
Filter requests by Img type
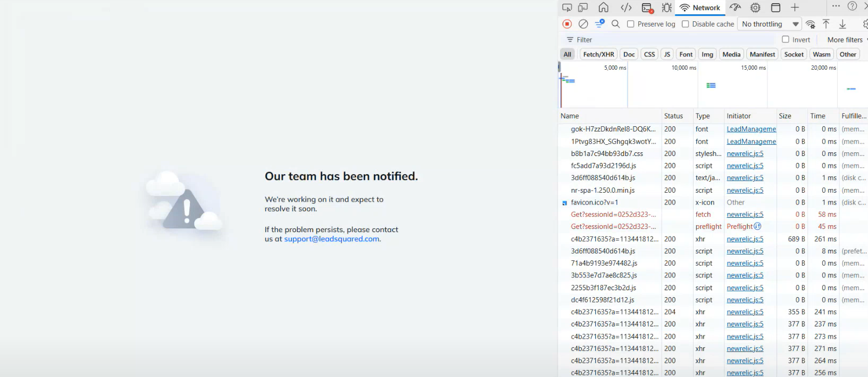click(x=707, y=54)
